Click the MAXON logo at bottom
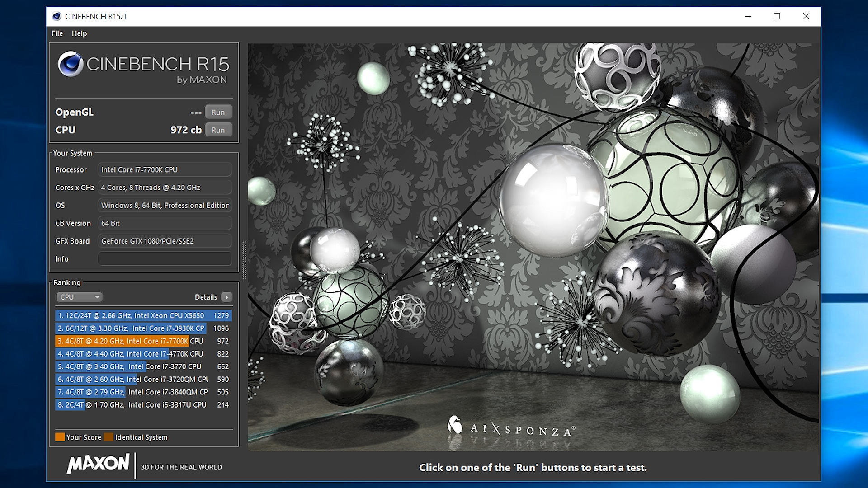This screenshot has width=868, height=488. (99, 464)
